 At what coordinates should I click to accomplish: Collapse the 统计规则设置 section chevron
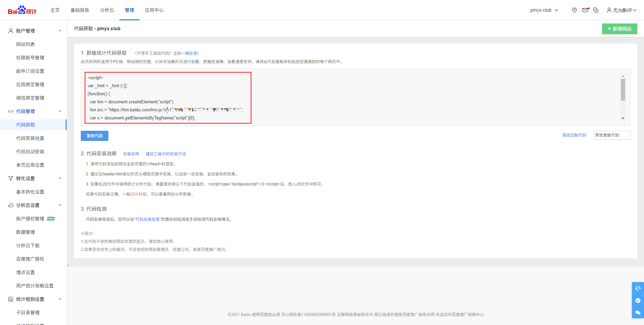pos(60,299)
